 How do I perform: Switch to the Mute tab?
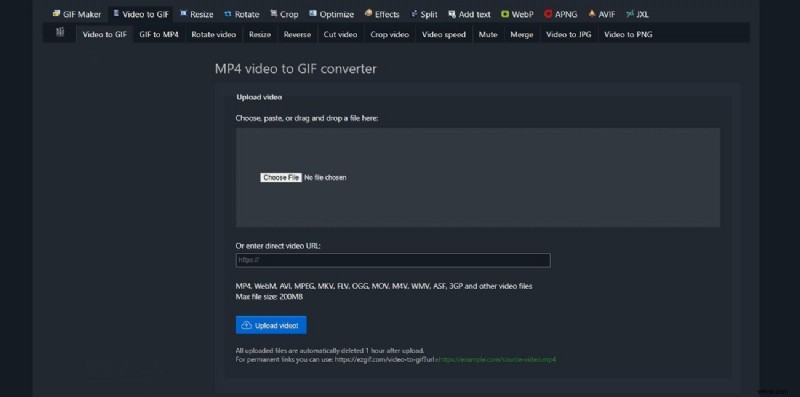(x=488, y=35)
